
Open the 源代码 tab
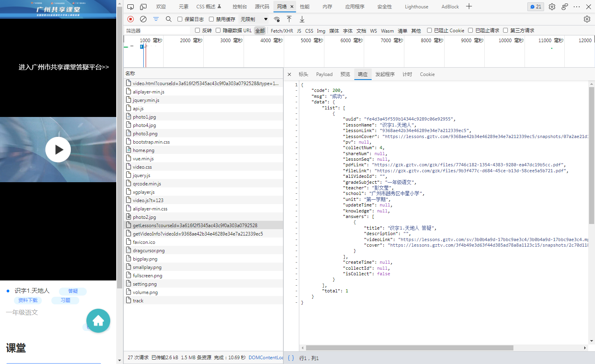point(262,7)
